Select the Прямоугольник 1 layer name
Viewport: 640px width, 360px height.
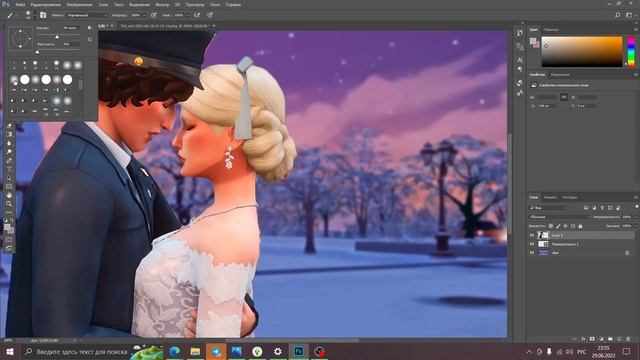tap(565, 244)
